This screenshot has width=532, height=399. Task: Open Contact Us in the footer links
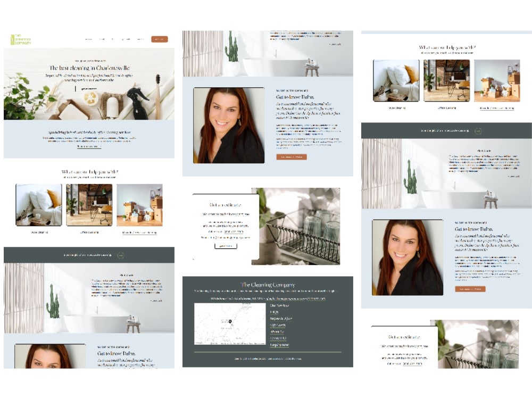(x=278, y=338)
